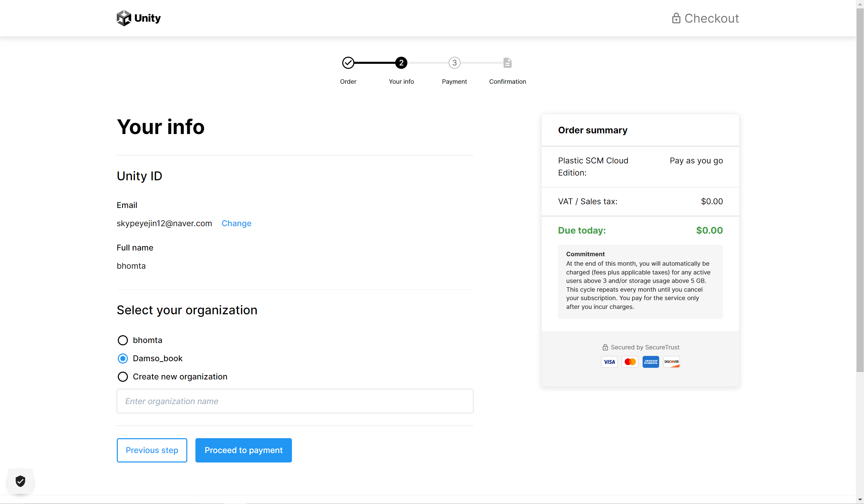Go back with Previous step button
The height and width of the screenshot is (504, 864).
click(152, 450)
